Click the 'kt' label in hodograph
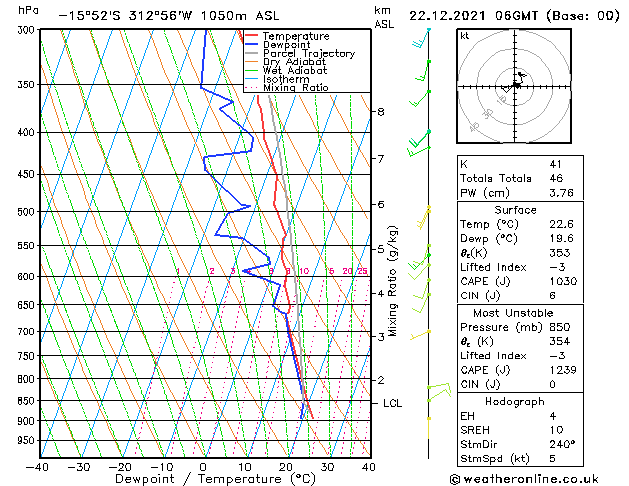 (x=465, y=36)
